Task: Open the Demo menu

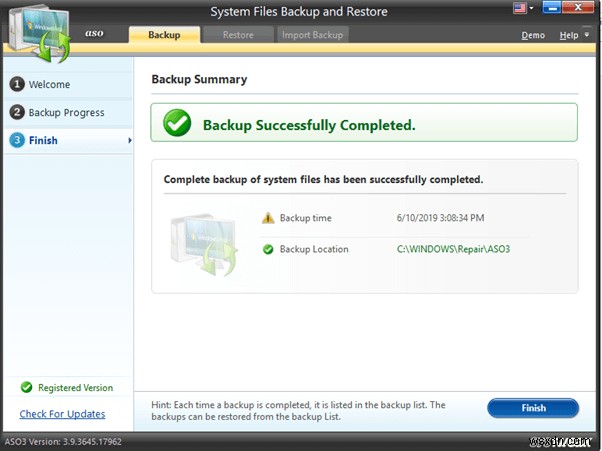Action: [x=533, y=35]
